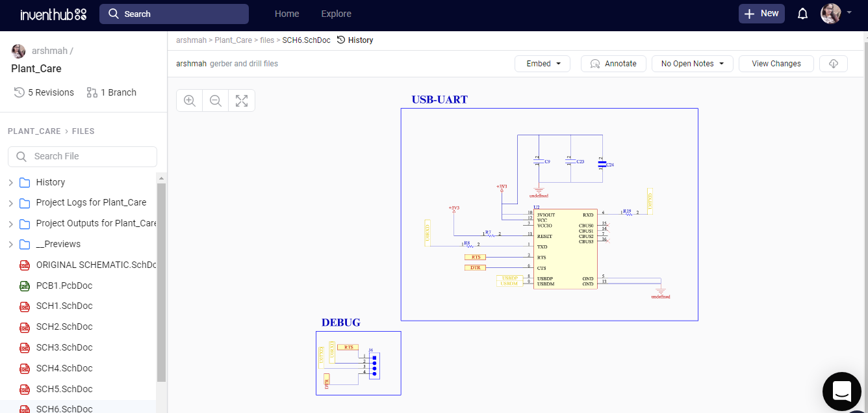Click arshmah in the breadcrumb

click(191, 40)
